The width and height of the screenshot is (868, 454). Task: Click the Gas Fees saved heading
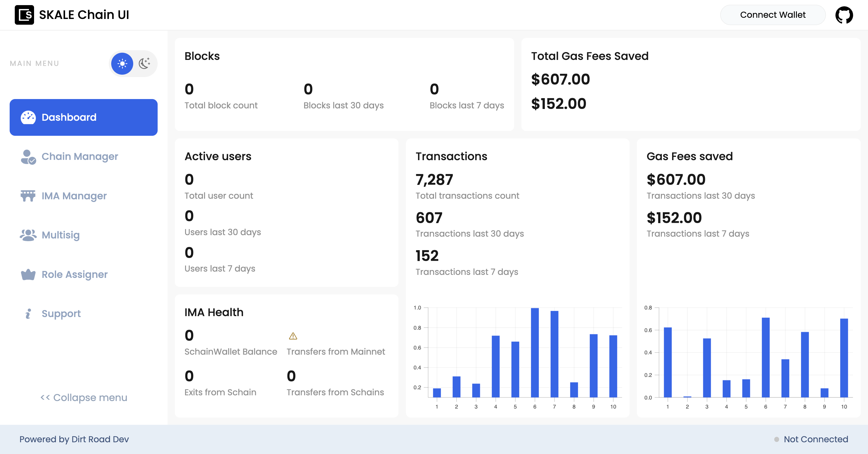689,156
